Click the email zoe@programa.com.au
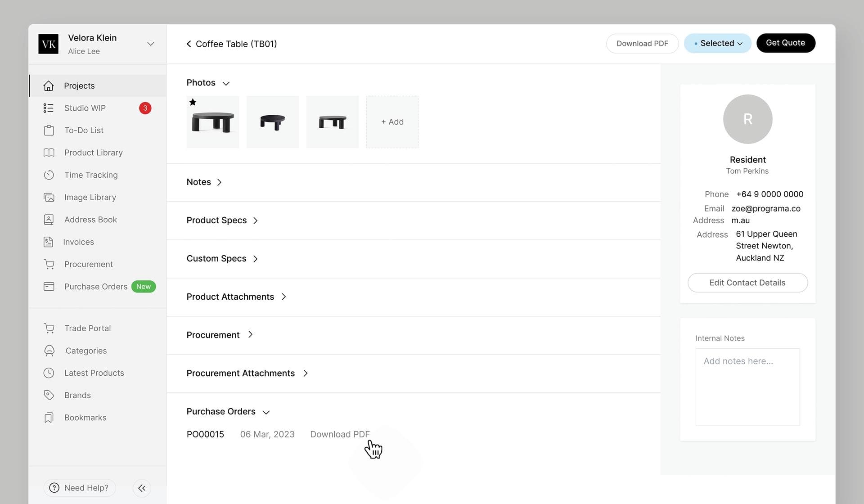This screenshot has height=504, width=864. point(766,214)
